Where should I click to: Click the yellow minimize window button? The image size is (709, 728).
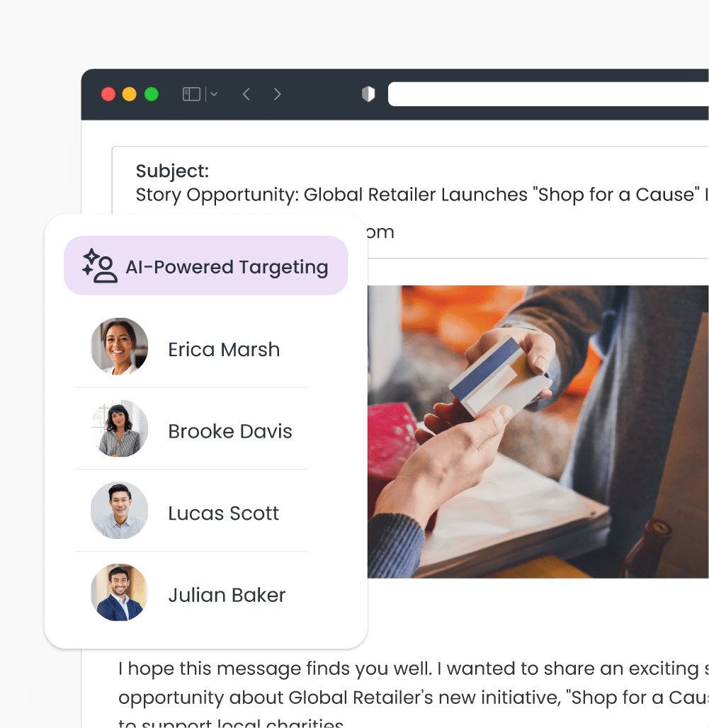[x=130, y=94]
